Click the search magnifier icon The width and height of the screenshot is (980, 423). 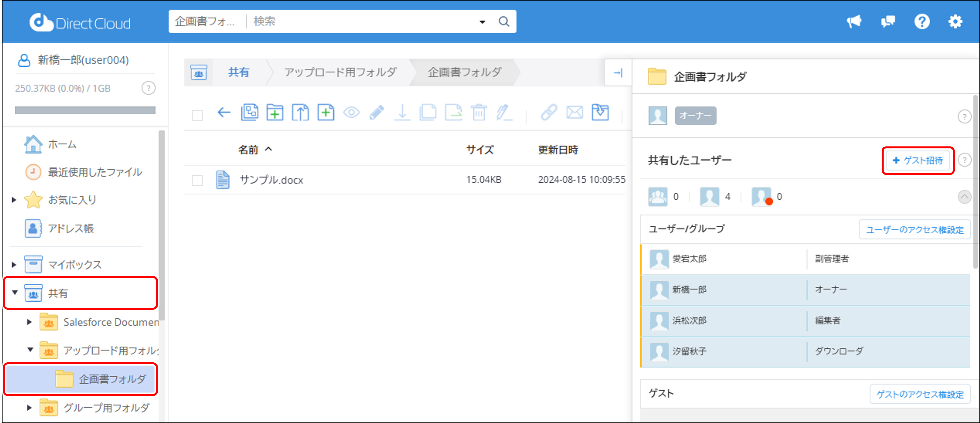click(504, 22)
